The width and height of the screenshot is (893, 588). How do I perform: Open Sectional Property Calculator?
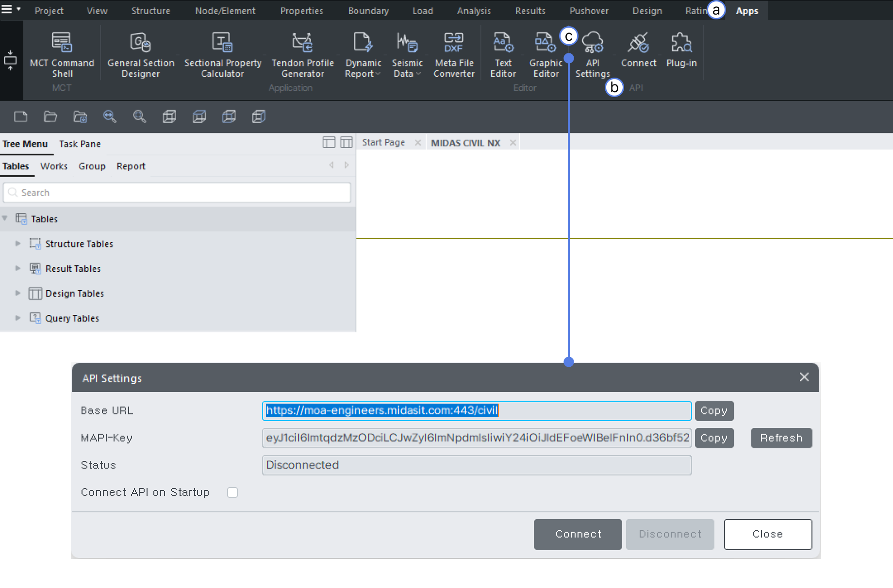(x=222, y=53)
